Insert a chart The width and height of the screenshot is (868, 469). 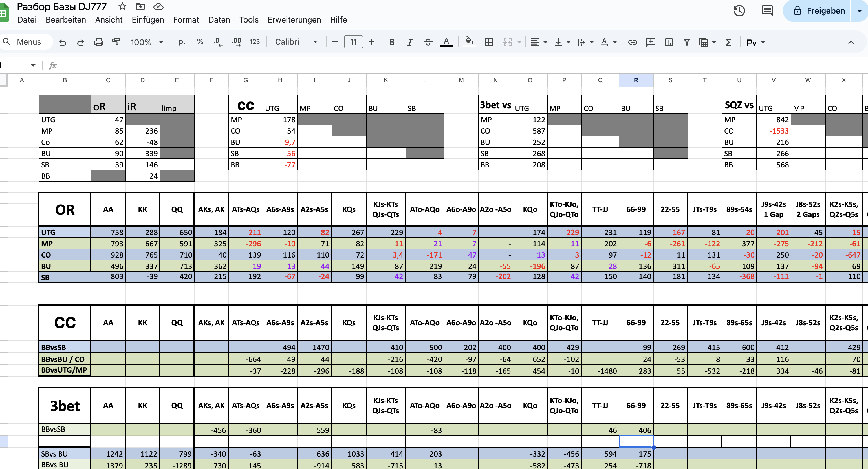point(669,42)
